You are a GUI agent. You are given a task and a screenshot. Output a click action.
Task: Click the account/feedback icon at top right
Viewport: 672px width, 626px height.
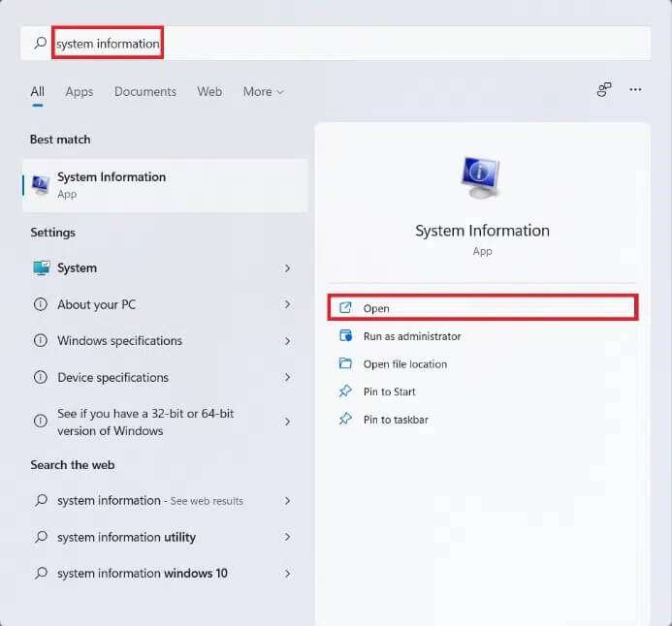point(604,89)
